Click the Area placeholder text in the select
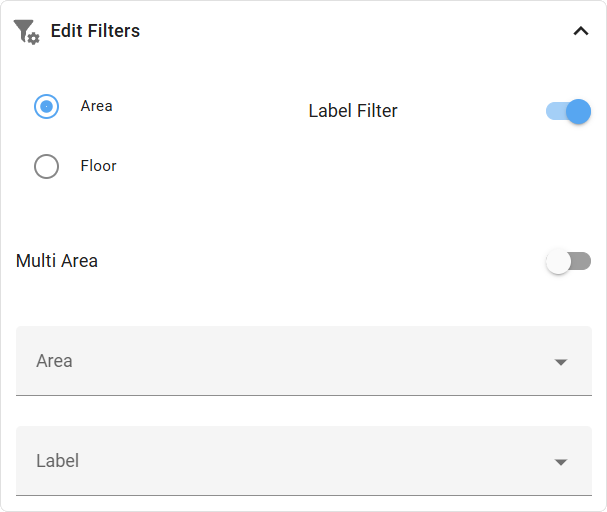Image resolution: width=607 pixels, height=512 pixels. (54, 361)
